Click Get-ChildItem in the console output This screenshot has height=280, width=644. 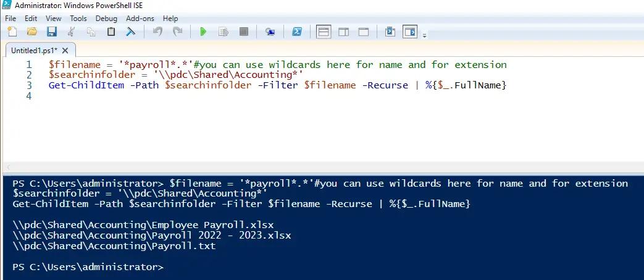coord(50,204)
